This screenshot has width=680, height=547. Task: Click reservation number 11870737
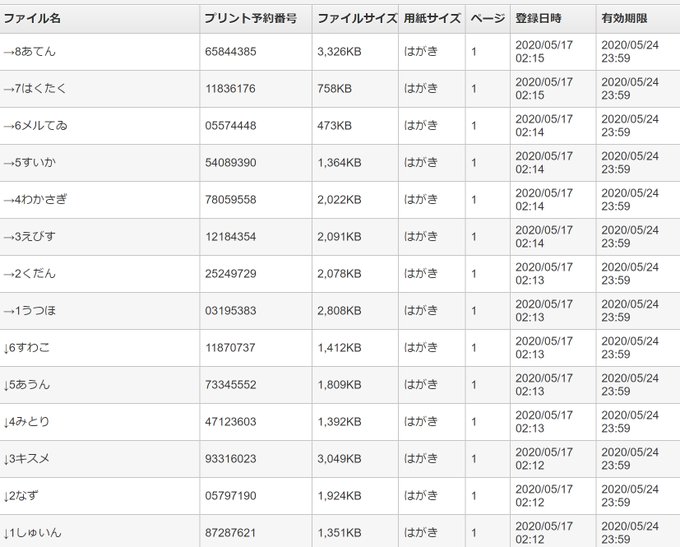230,348
